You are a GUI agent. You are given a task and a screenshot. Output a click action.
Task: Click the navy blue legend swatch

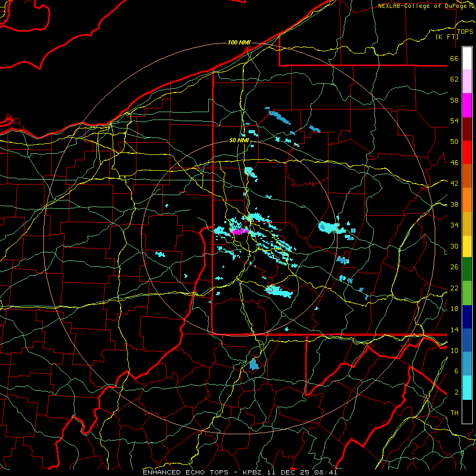[x=467, y=317]
